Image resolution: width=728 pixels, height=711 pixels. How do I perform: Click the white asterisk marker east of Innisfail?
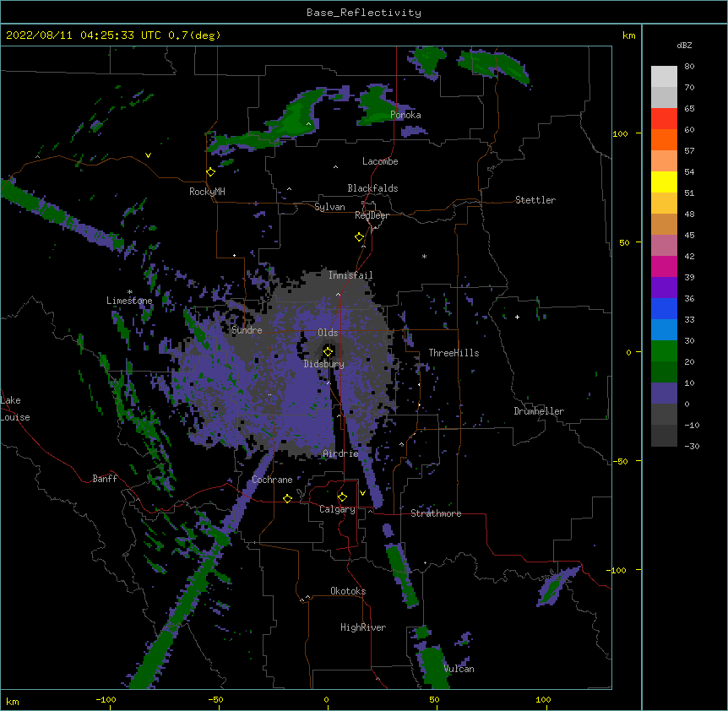[x=424, y=256]
